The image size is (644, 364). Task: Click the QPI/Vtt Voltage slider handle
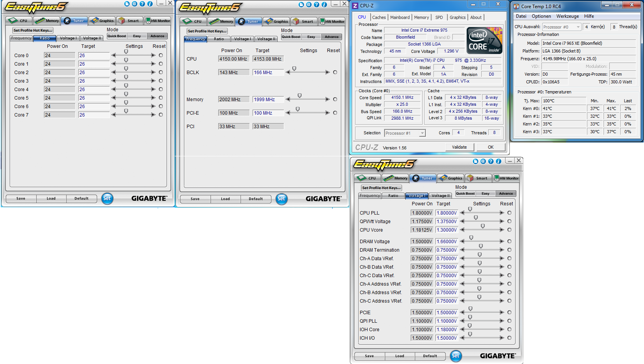tap(476, 218)
